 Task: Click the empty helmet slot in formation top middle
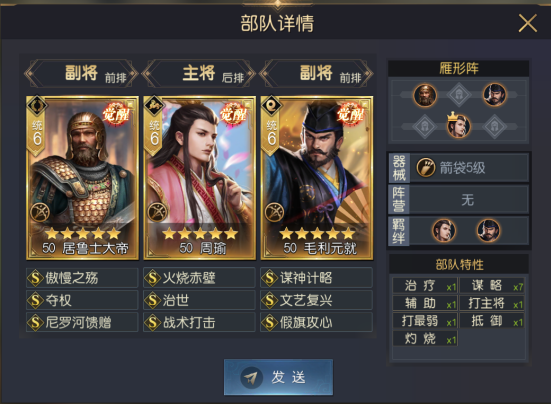pos(459,95)
